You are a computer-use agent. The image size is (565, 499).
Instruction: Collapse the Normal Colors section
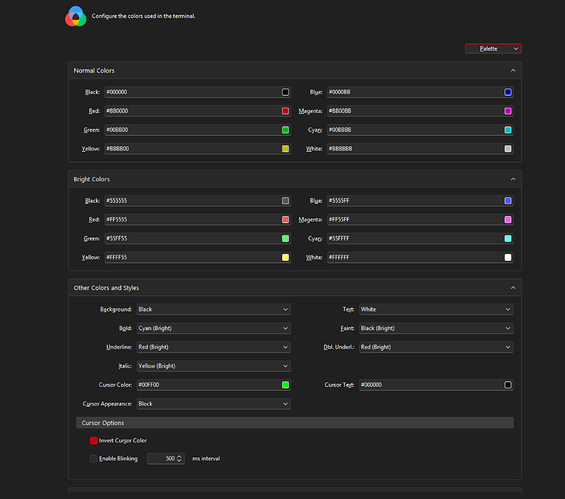(x=513, y=71)
